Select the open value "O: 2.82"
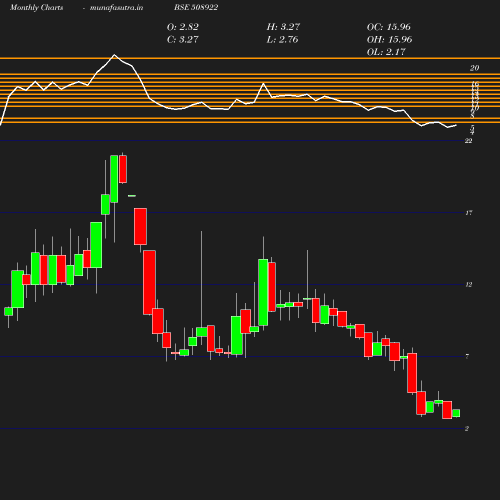 pos(183,27)
